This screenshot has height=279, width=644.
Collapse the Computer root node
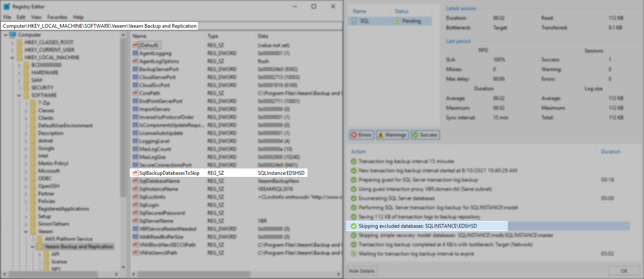[x=5, y=35]
